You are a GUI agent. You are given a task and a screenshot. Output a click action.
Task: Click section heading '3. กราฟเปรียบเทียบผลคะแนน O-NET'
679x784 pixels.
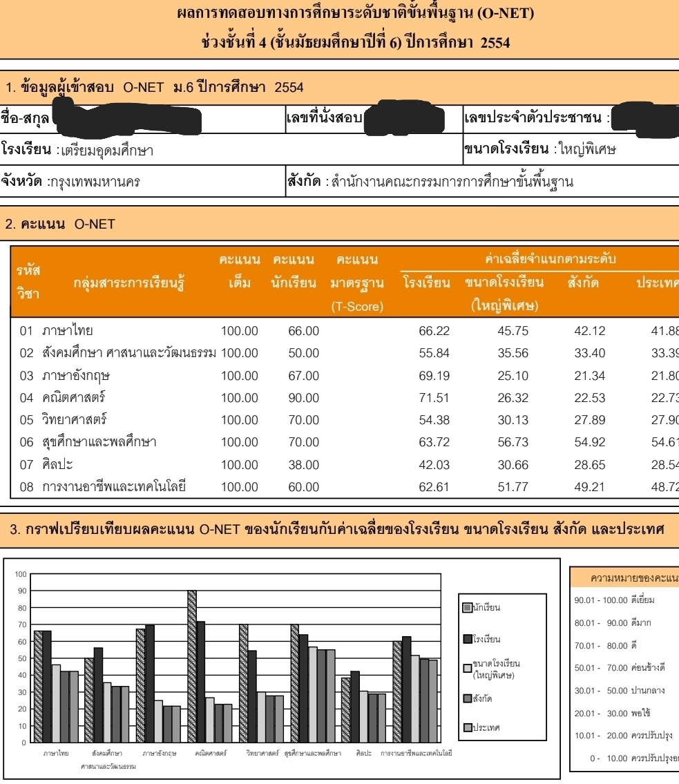pyautogui.click(x=336, y=529)
